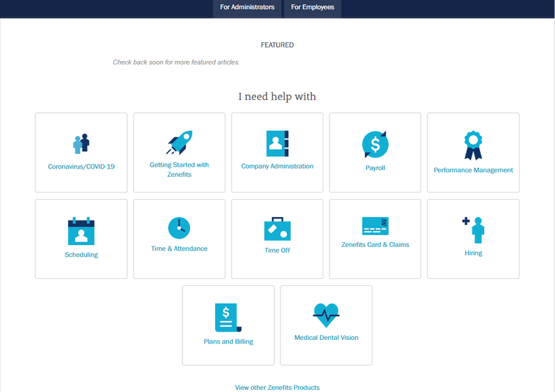The width and height of the screenshot is (555, 392).
Task: Open the Coronavirus/COVID-19 link
Action: pos(81,167)
